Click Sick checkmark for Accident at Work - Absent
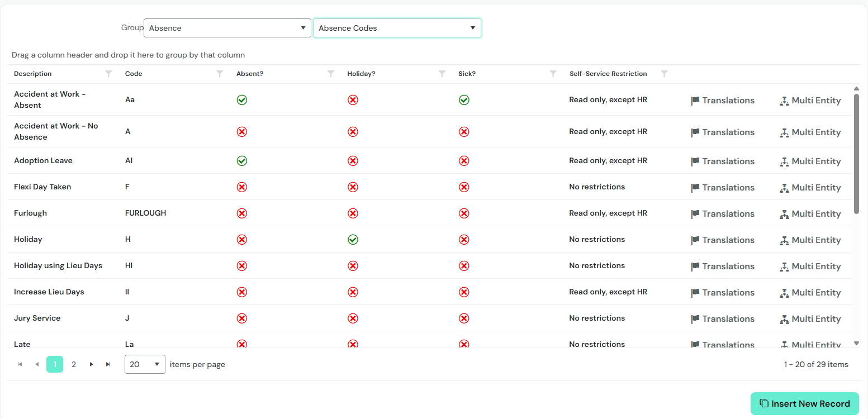This screenshot has height=419, width=868. (x=464, y=100)
